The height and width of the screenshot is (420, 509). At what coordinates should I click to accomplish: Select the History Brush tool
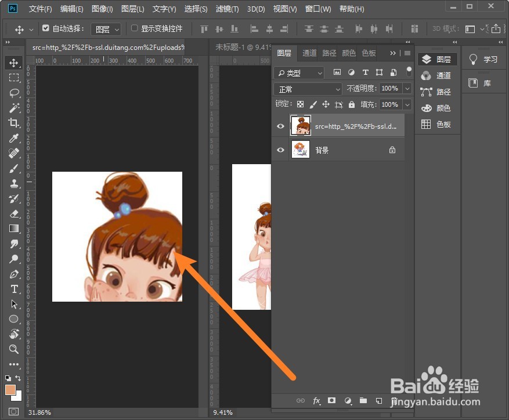pos(13,198)
